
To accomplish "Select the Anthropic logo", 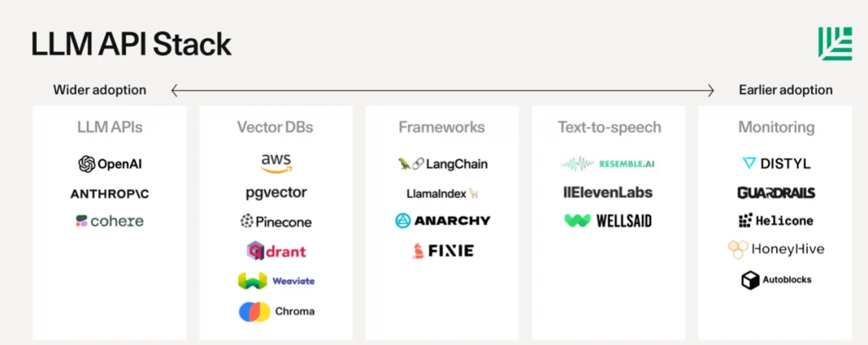I will (109, 194).
